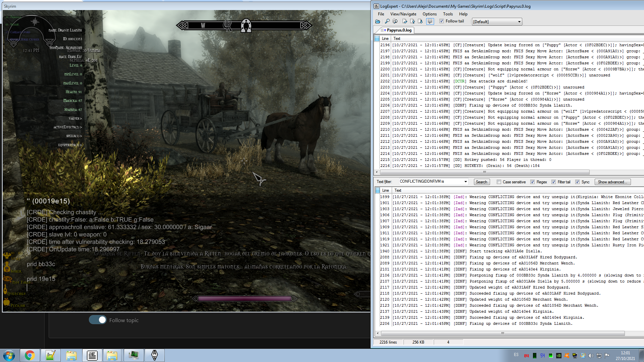The image size is (644, 362).
Task: Toggle the Filter tail checkbox
Action: click(x=554, y=182)
